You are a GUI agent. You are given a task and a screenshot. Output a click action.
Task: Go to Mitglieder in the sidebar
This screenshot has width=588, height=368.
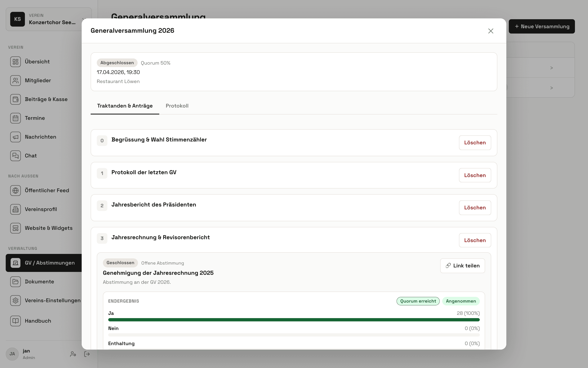[x=44, y=81]
